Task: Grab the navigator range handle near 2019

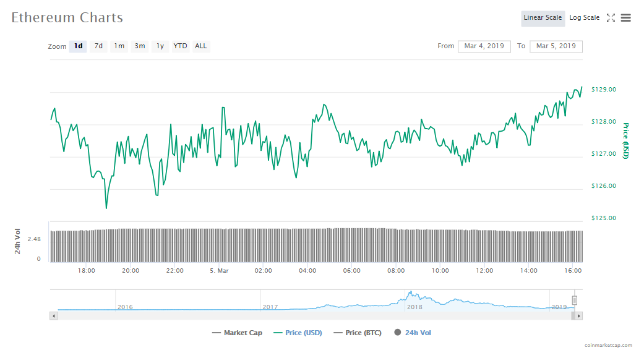Action: pyautogui.click(x=574, y=300)
